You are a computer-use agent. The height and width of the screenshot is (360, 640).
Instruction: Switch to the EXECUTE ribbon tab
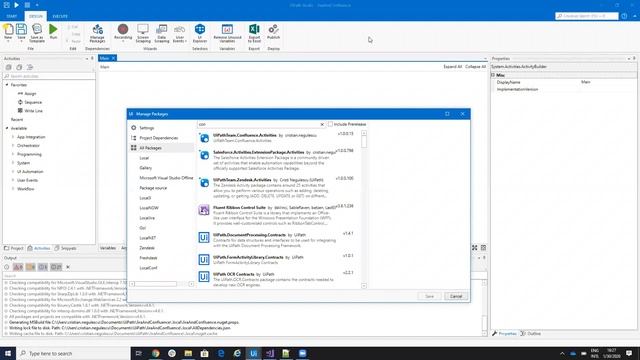pos(60,16)
